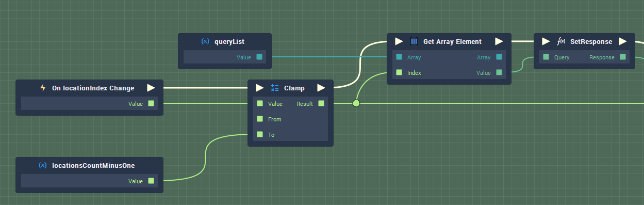The width and height of the screenshot is (644, 205).
Task: Click the array icon on Get Array Element
Action: (x=414, y=42)
